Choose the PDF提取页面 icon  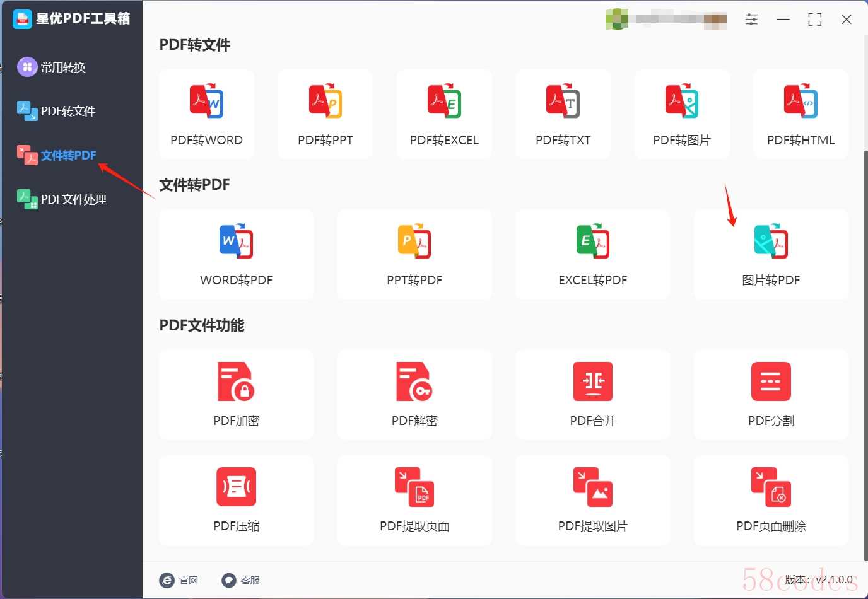coord(414,487)
